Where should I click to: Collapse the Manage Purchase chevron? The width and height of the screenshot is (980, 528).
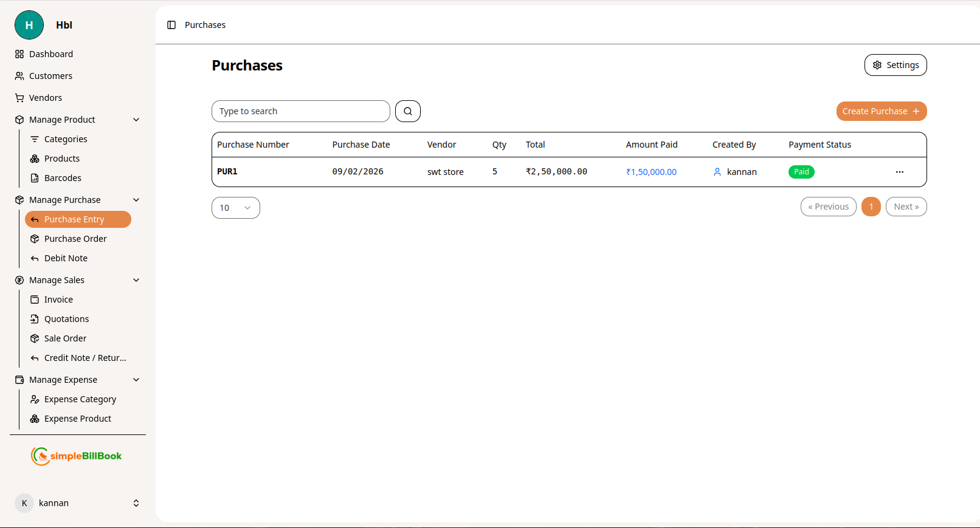(x=136, y=200)
